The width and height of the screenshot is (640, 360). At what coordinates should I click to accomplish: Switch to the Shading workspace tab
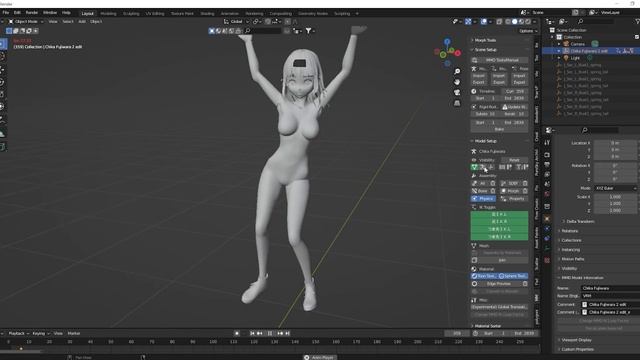(207, 13)
